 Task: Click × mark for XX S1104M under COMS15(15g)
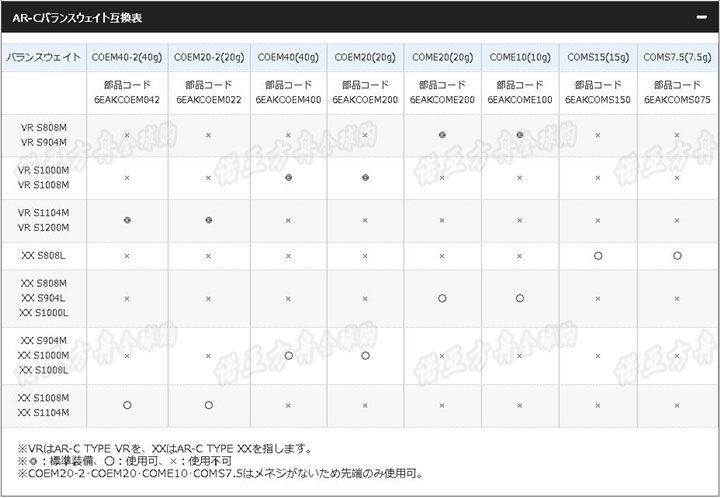point(598,406)
